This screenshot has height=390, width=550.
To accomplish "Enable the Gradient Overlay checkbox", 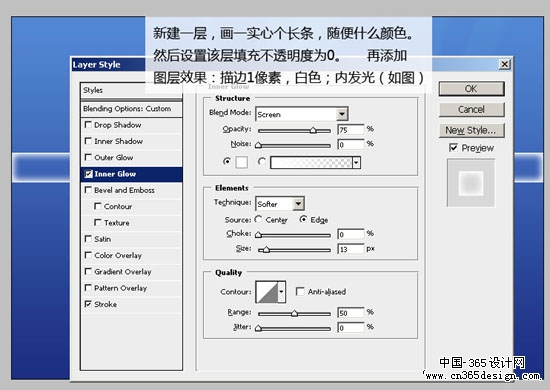I will (88, 271).
